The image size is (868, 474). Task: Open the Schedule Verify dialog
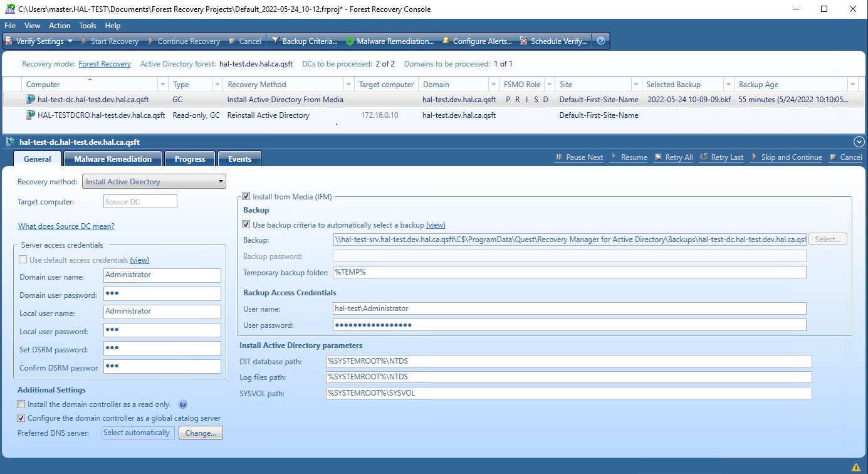(x=553, y=41)
